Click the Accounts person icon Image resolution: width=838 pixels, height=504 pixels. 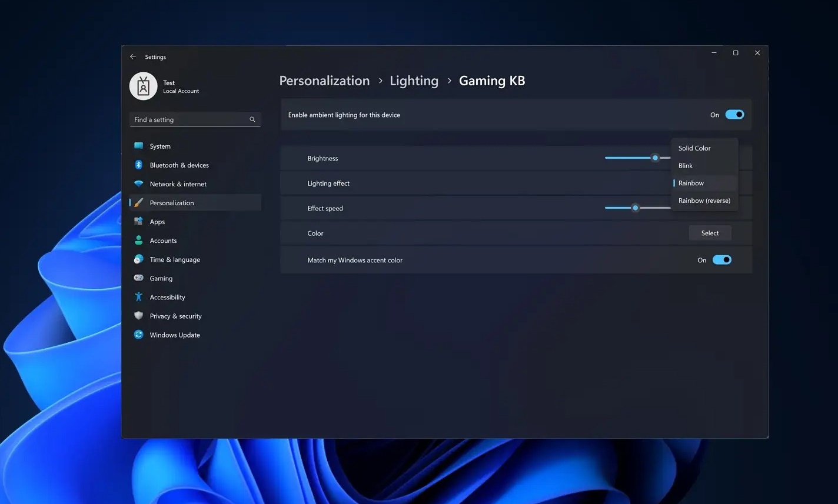click(139, 240)
